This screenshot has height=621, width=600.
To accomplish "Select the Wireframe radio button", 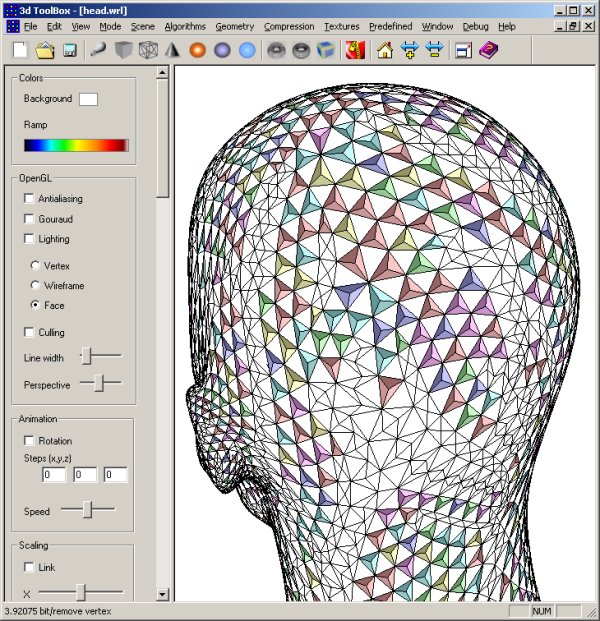I will [x=36, y=286].
